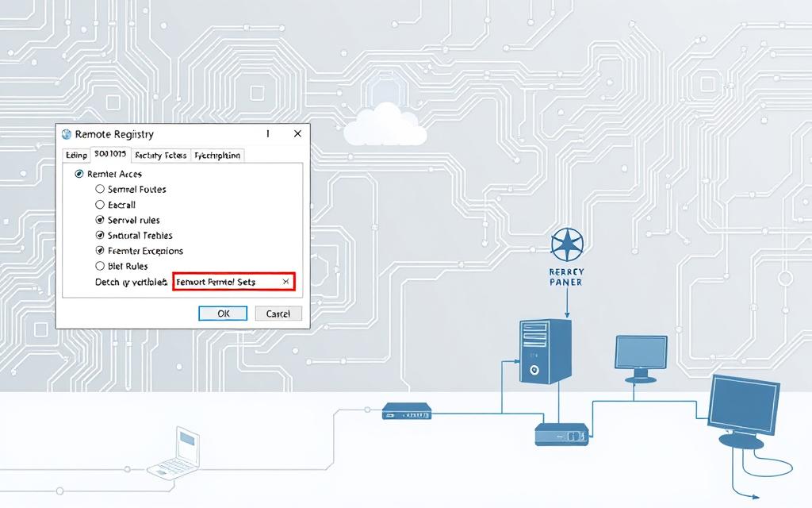Open the Fyechiphinn tab
This screenshot has height=508, width=812.
pos(217,156)
